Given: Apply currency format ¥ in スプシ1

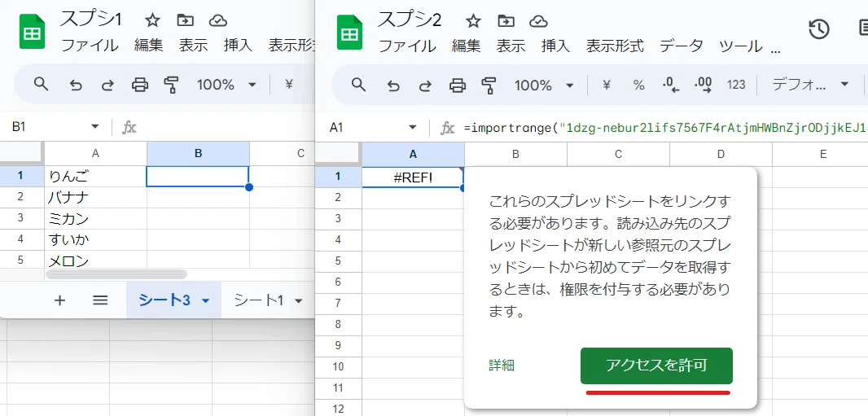Looking at the screenshot, I should click(x=288, y=84).
